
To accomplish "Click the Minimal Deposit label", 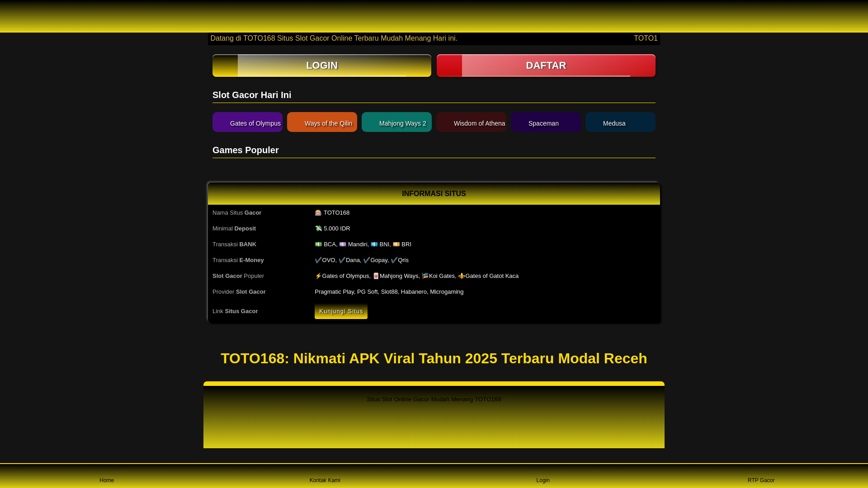I will click(234, 229).
